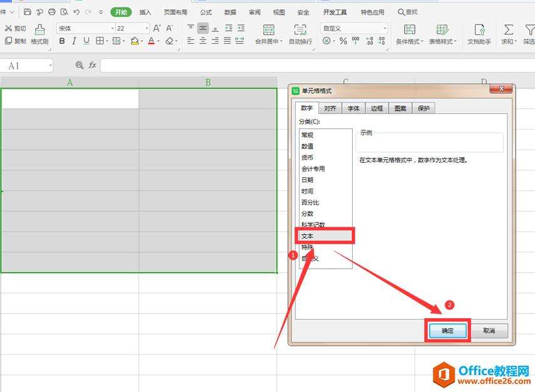The width and height of the screenshot is (535, 392).
Task: Confirm with the 确定 button
Action: point(448,331)
